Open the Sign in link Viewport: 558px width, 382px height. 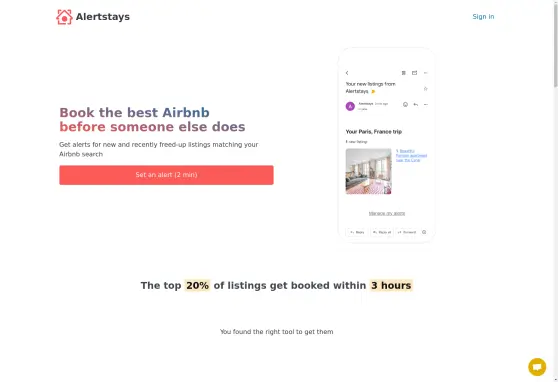483,16
